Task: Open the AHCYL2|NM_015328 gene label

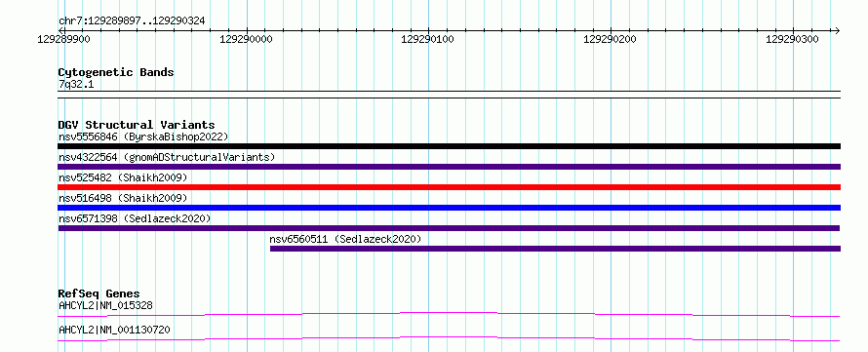Action: (105, 304)
